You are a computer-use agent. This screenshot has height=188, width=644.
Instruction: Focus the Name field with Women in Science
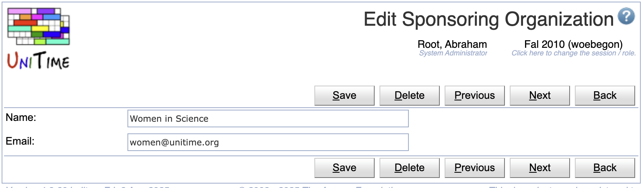pyautogui.click(x=268, y=119)
